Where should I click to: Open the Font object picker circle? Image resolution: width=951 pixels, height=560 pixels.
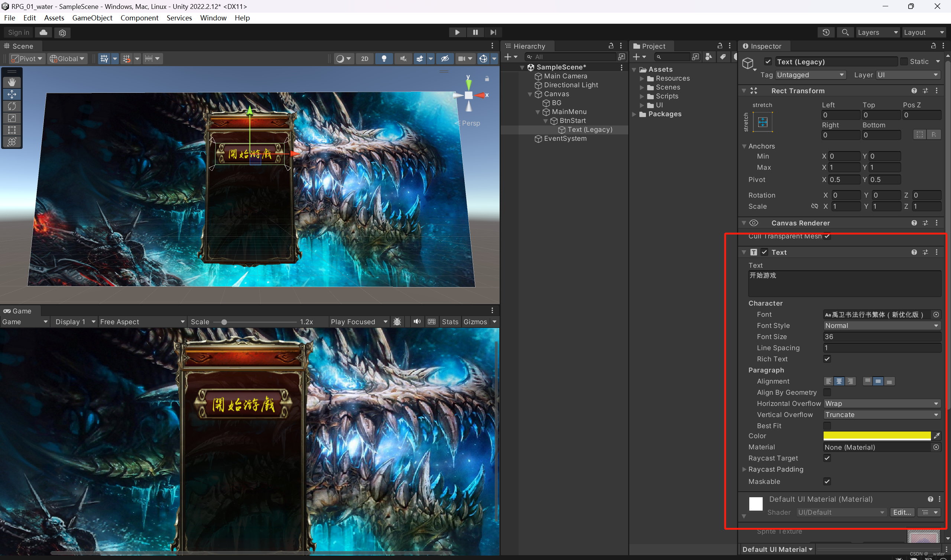[936, 314]
